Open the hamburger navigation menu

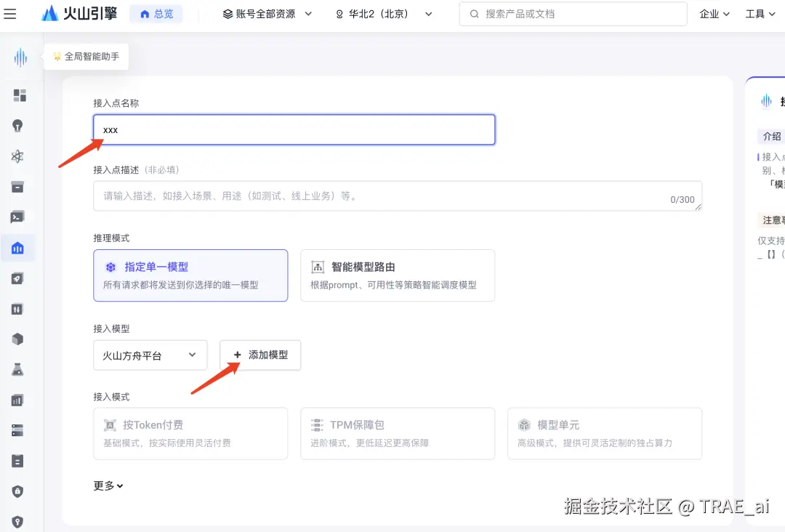(10, 14)
